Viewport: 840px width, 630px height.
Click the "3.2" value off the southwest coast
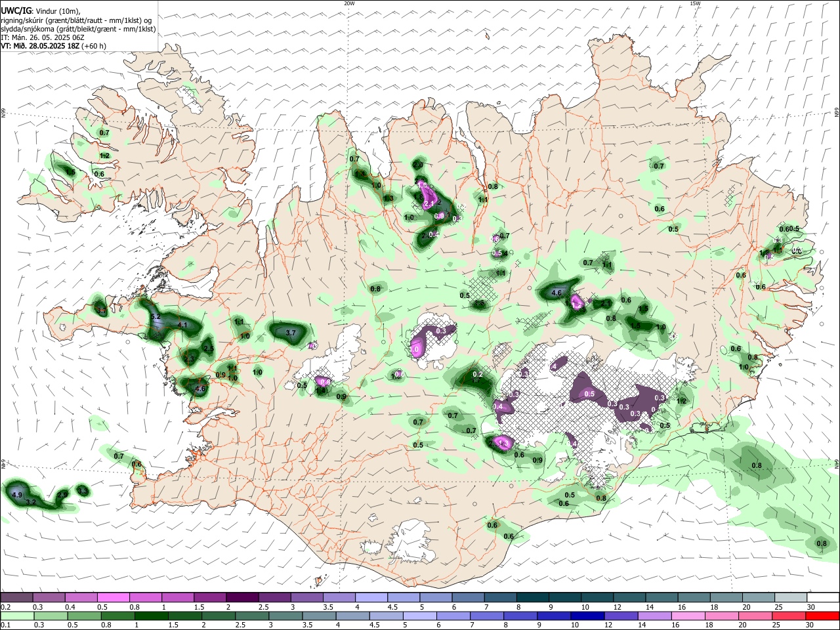click(x=30, y=502)
